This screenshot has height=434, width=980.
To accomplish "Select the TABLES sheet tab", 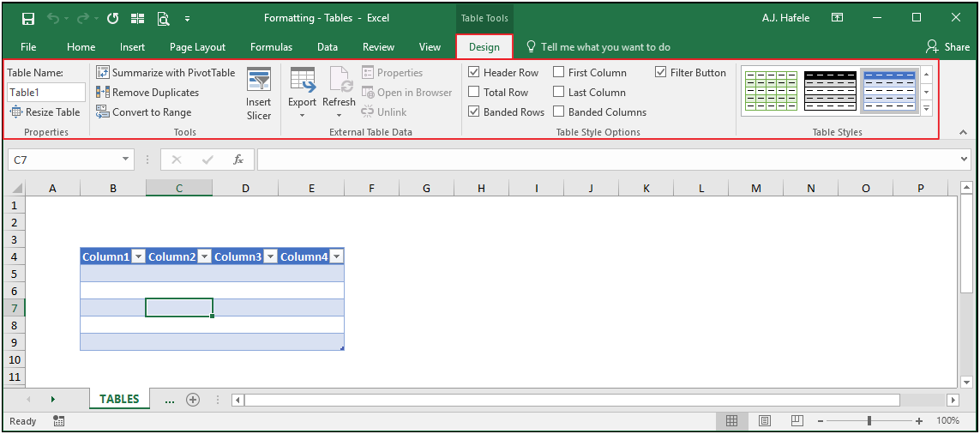I will [119, 399].
